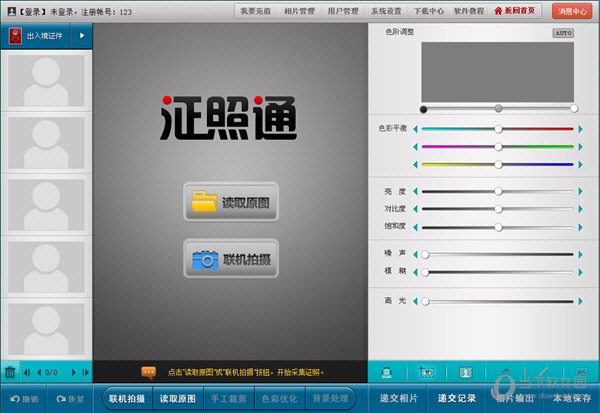Click the 高光 highlight slider handle
Viewport: 600px width, 413px height.
425,301
